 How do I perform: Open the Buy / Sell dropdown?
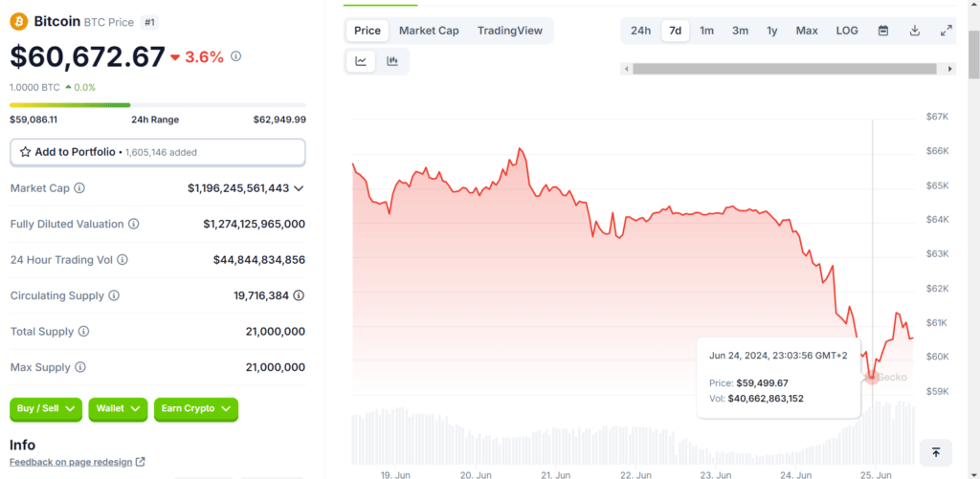[x=45, y=409]
